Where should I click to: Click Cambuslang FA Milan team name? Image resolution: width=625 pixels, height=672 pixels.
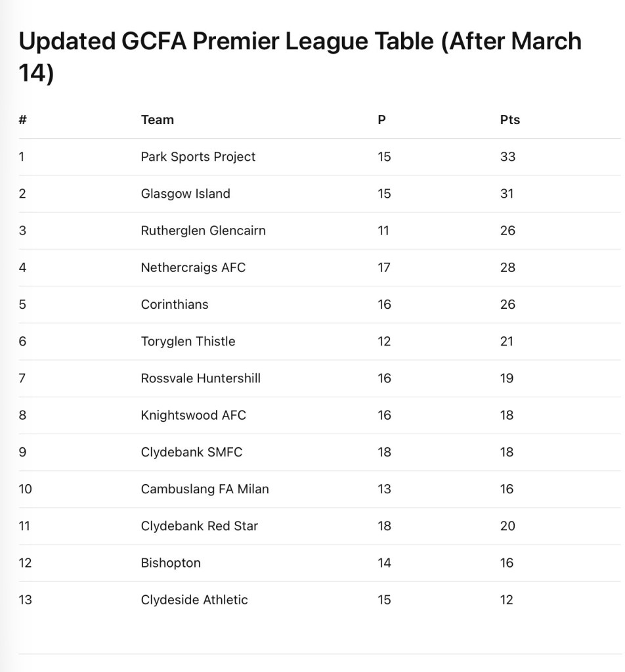[205, 489]
